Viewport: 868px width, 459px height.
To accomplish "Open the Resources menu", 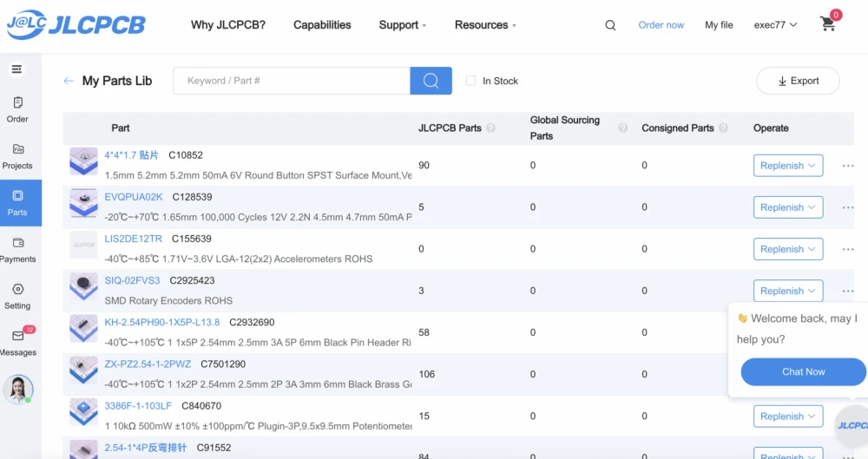I will point(484,25).
